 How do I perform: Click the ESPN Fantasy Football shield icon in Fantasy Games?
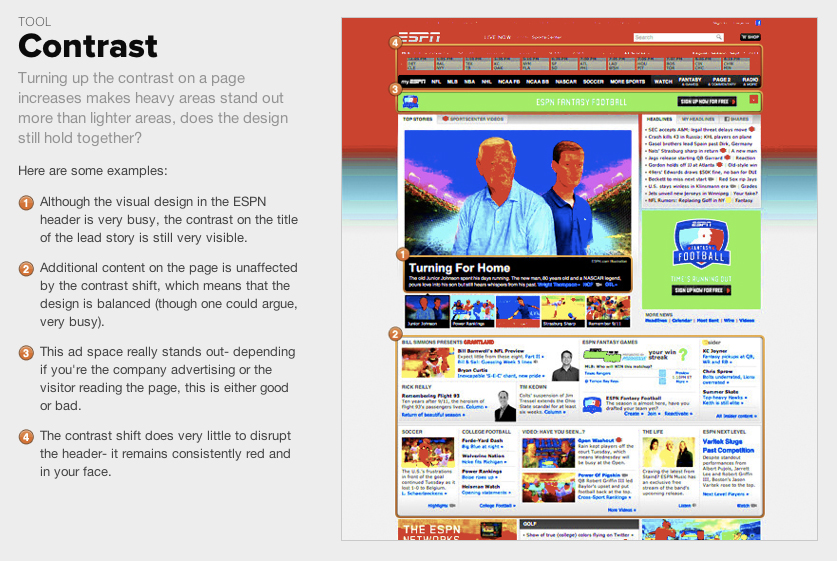point(591,405)
